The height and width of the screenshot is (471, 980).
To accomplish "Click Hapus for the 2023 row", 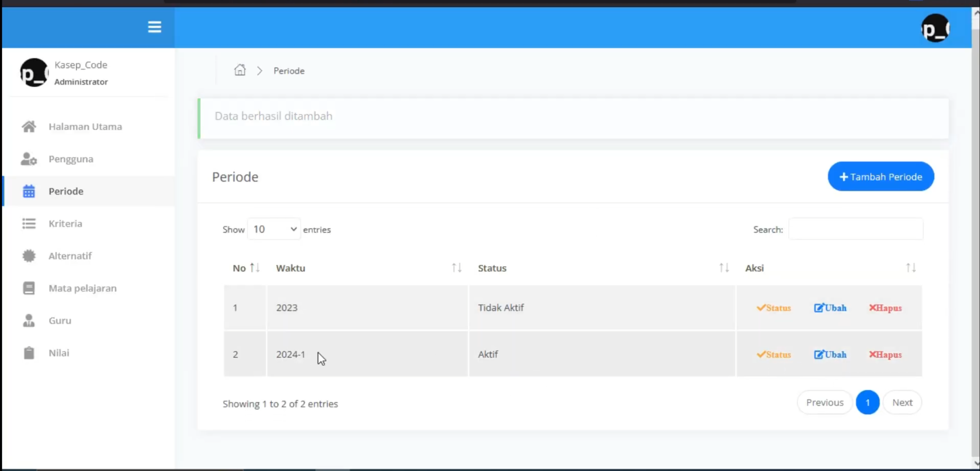I will [x=885, y=308].
